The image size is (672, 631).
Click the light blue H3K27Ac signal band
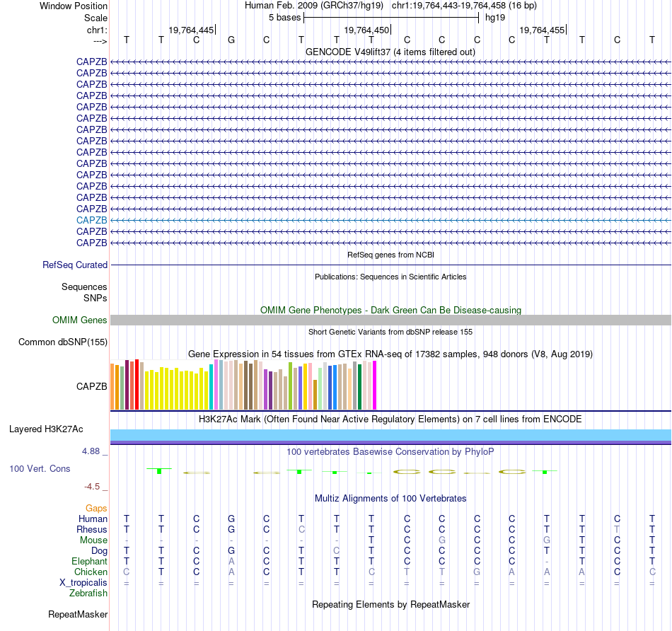point(390,434)
